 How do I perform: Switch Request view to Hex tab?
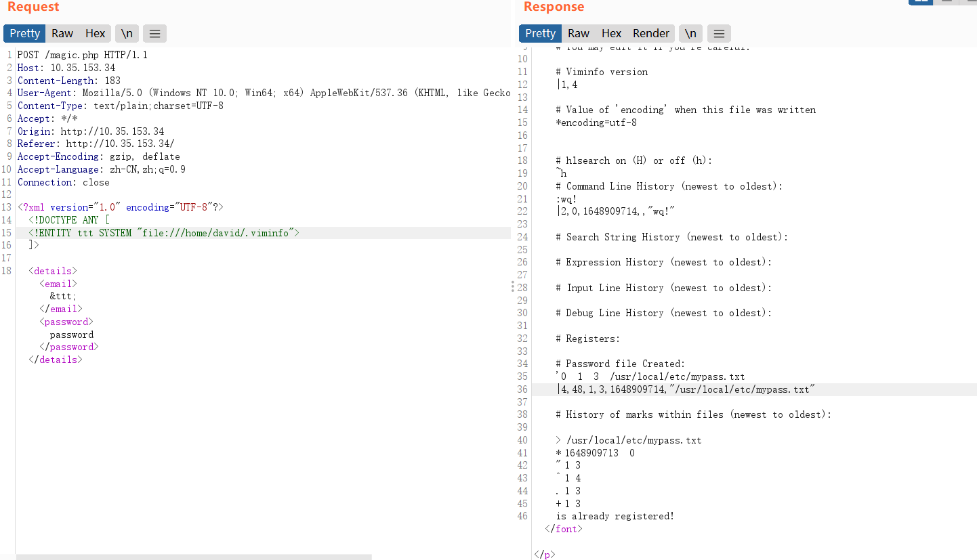pyautogui.click(x=95, y=33)
